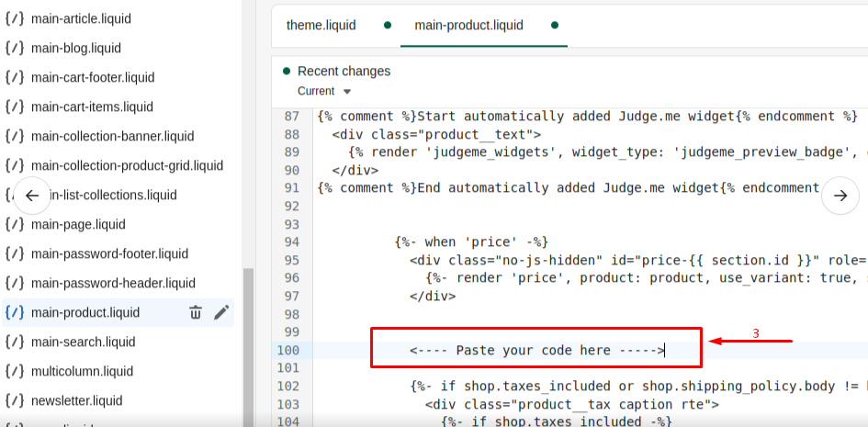The height and width of the screenshot is (427, 868).
Task: Click the End Judge.me comment on line 91
Action: pos(569,188)
